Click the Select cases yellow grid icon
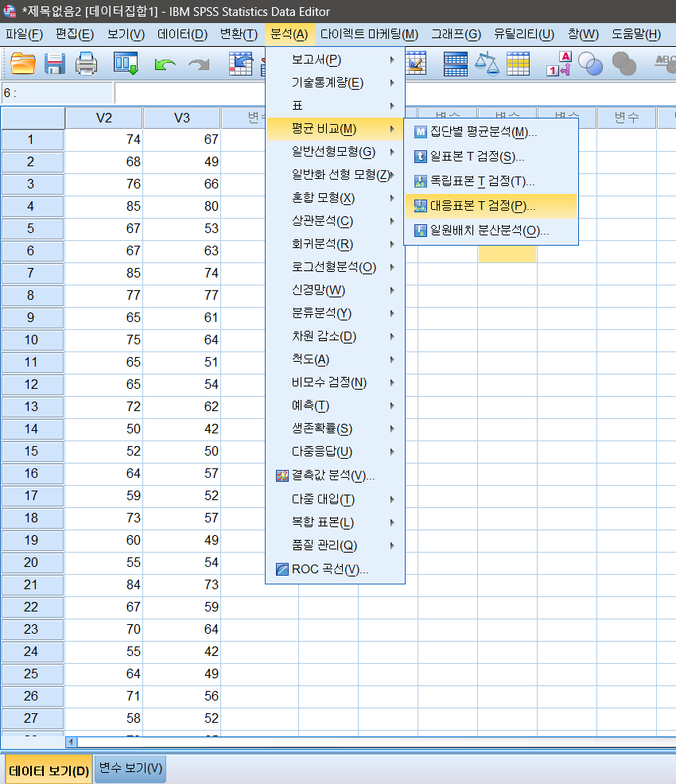The height and width of the screenshot is (784, 676). 518,64
